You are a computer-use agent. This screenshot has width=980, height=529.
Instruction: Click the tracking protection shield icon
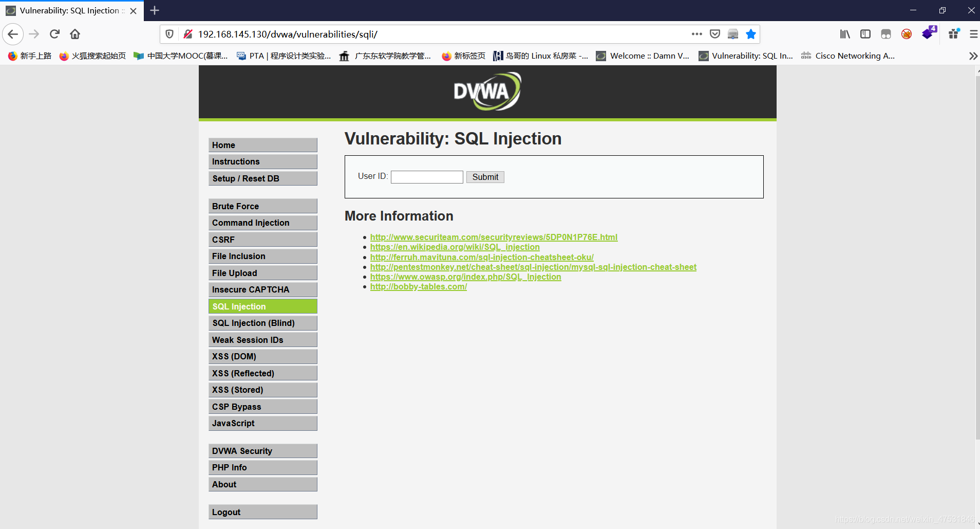tap(169, 34)
